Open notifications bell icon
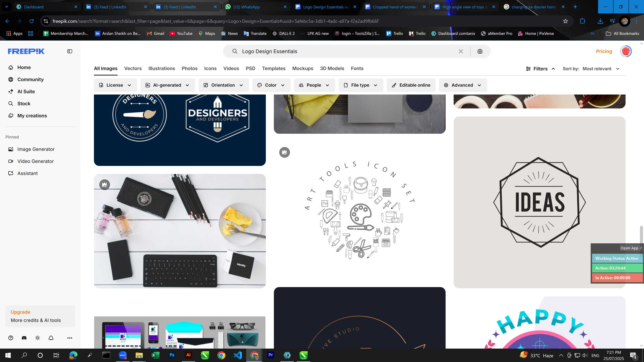This screenshot has width=644, height=362. [51, 338]
